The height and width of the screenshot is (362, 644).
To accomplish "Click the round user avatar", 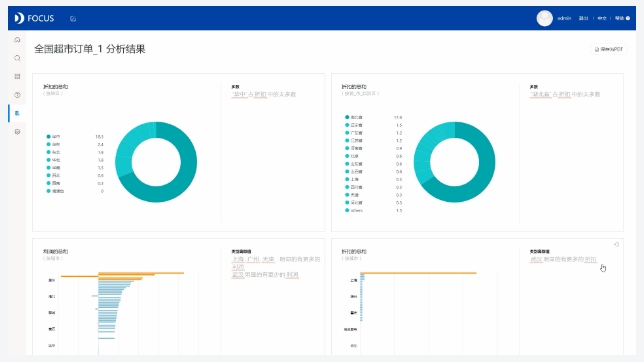I will [545, 18].
